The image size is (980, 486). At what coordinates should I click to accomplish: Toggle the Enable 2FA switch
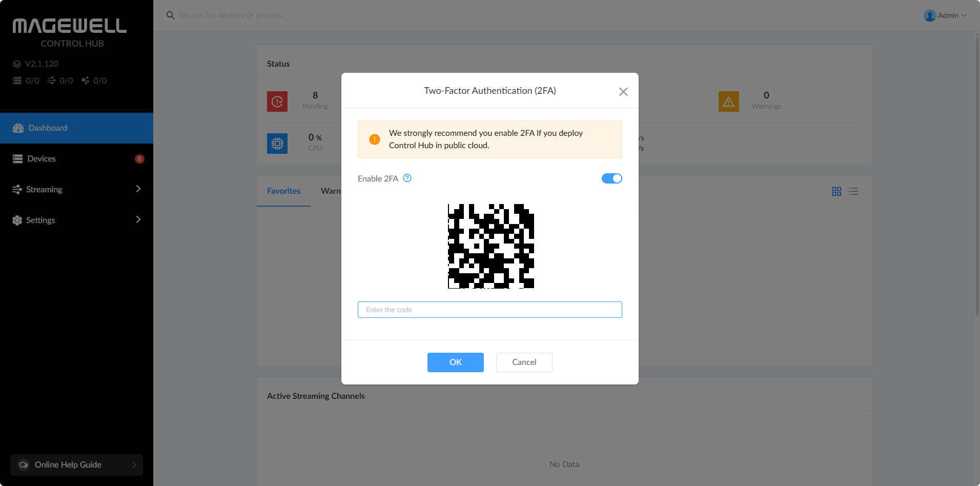pyautogui.click(x=611, y=178)
